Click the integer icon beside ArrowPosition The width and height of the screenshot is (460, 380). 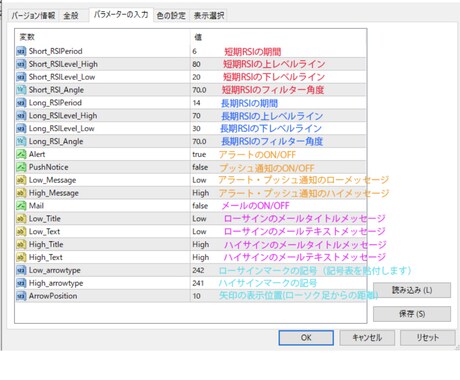click(x=21, y=296)
